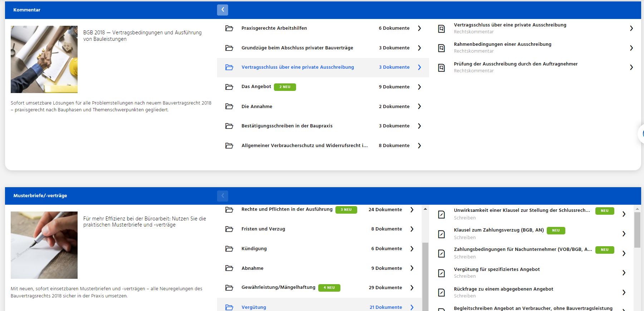
Task: Click folder icon for Allgemeiner Verbraucherschutz
Action: point(229,146)
